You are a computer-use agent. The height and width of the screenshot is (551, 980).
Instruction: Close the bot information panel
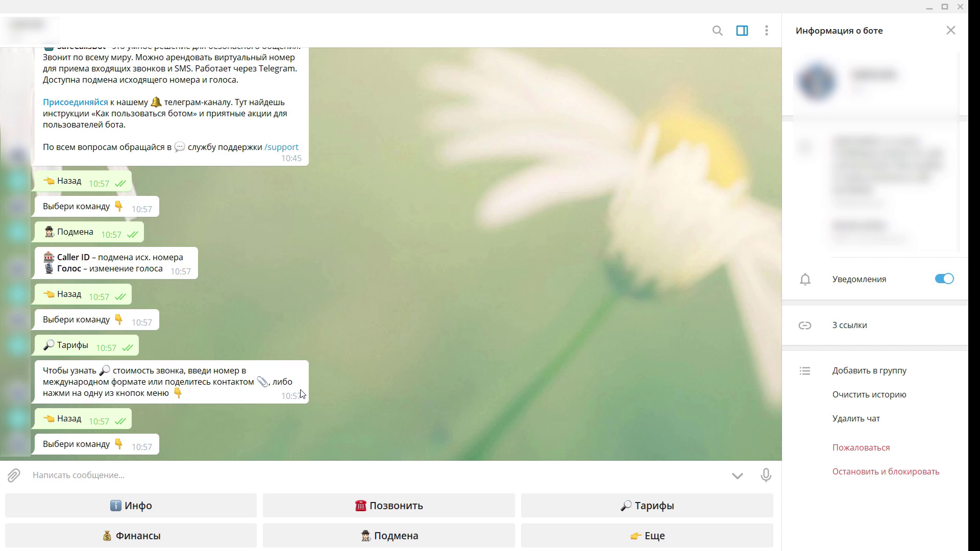coord(950,31)
